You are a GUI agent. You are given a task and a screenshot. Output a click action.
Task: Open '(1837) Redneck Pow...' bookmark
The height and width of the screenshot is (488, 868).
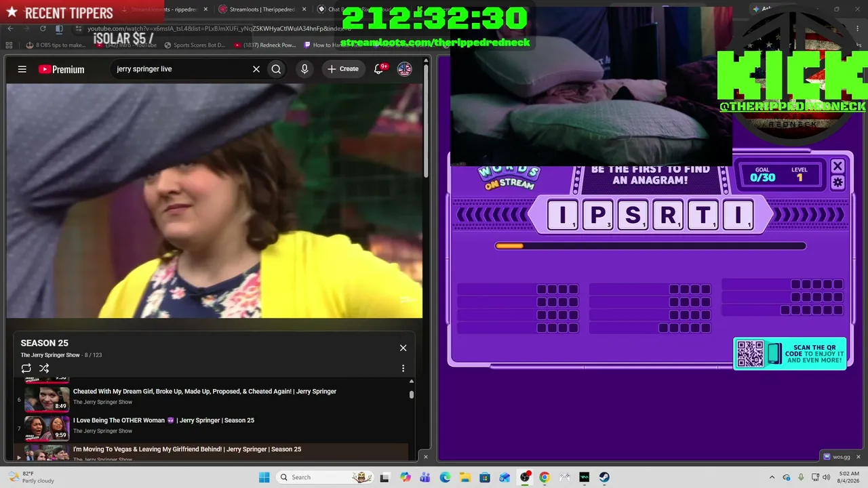[265, 45]
